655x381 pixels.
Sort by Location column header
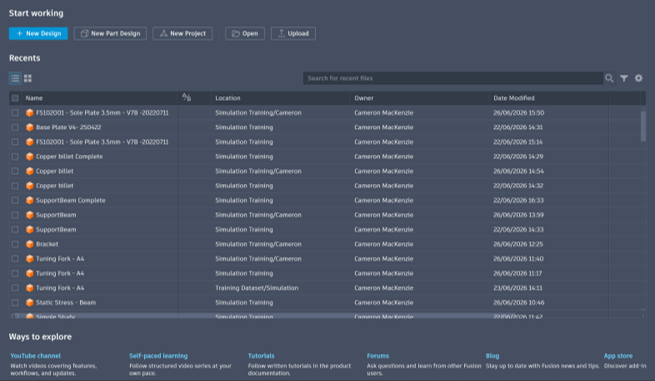228,98
